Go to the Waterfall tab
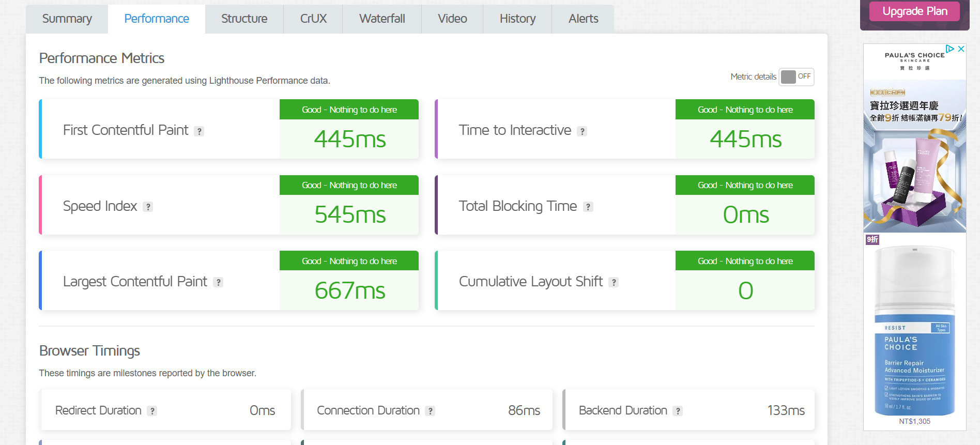Screen dimensions: 980x445 click(382, 19)
